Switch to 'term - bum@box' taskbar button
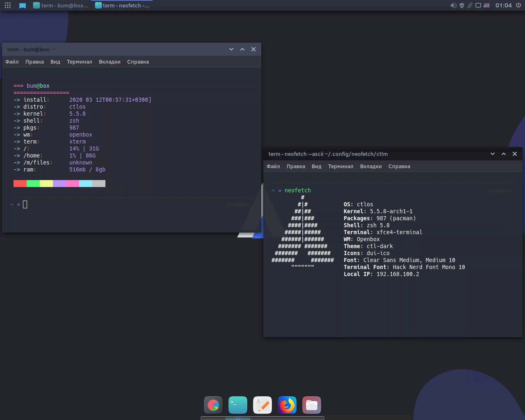This screenshot has width=525, height=420. tap(61, 5)
